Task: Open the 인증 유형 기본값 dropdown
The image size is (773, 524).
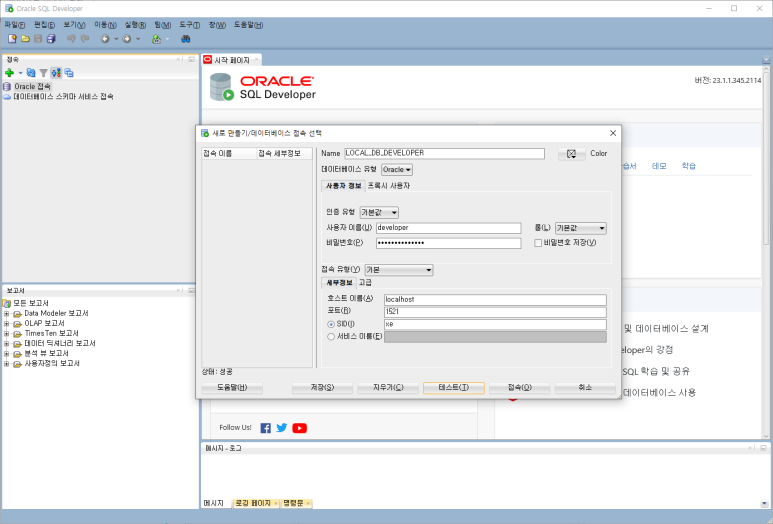Action: coord(379,212)
